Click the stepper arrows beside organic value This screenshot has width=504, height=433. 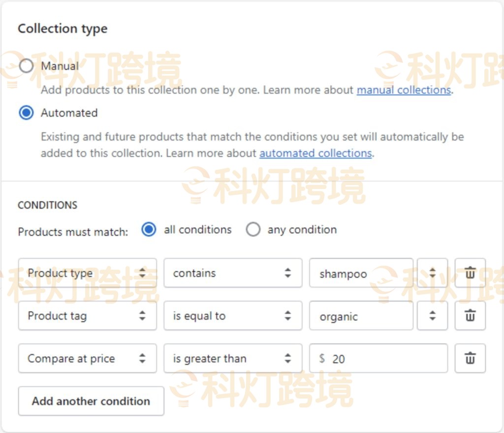432,315
